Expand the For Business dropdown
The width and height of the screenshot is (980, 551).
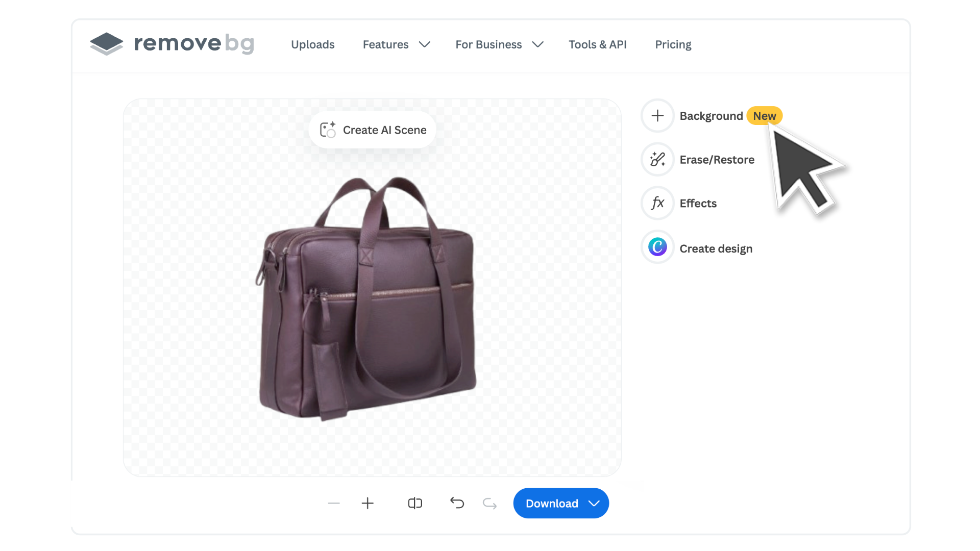pyautogui.click(x=499, y=44)
